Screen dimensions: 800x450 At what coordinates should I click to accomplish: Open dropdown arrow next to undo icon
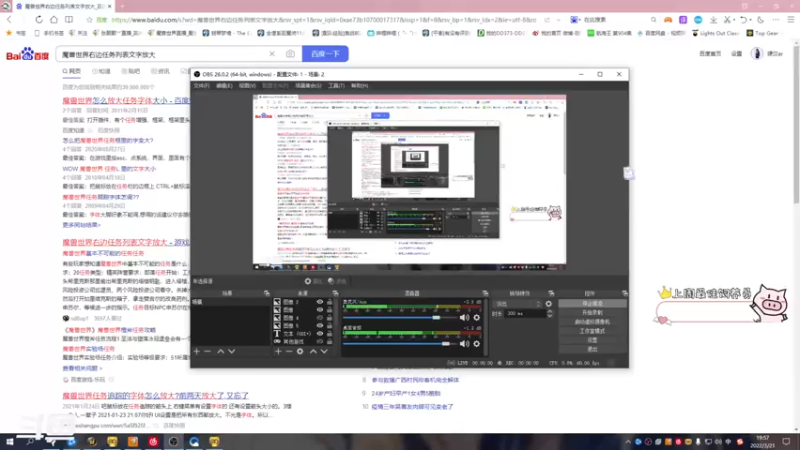[750, 20]
